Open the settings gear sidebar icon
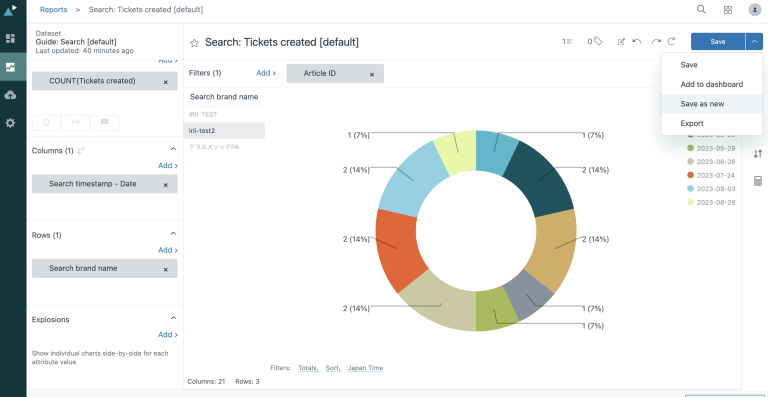 coord(10,123)
